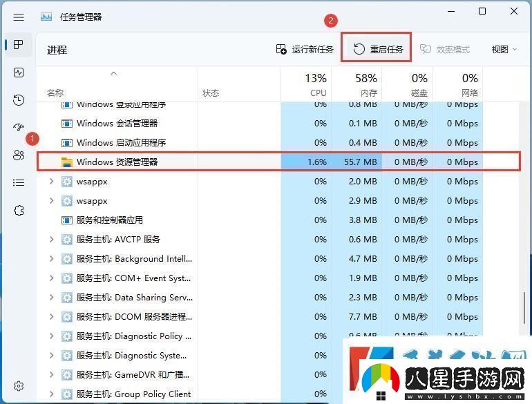
Task: Click the 55.7 MB memory value
Action: [x=361, y=162]
